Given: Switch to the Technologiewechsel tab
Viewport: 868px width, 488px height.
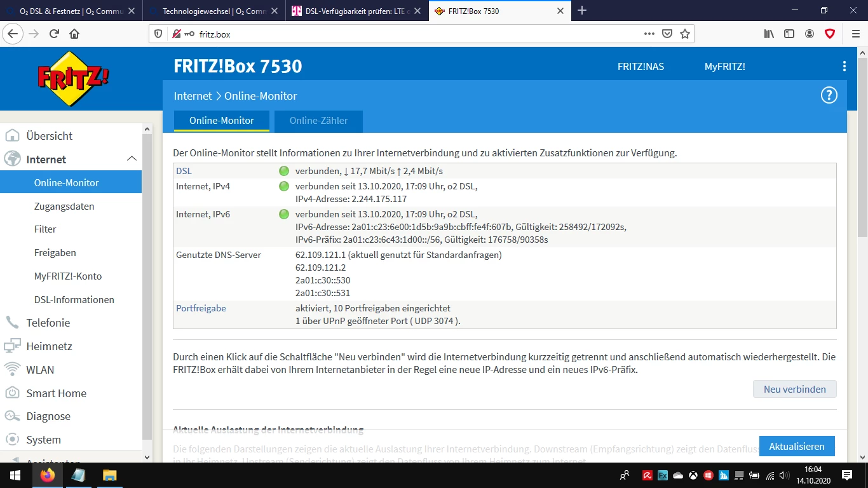Looking at the screenshot, I should click(x=214, y=11).
